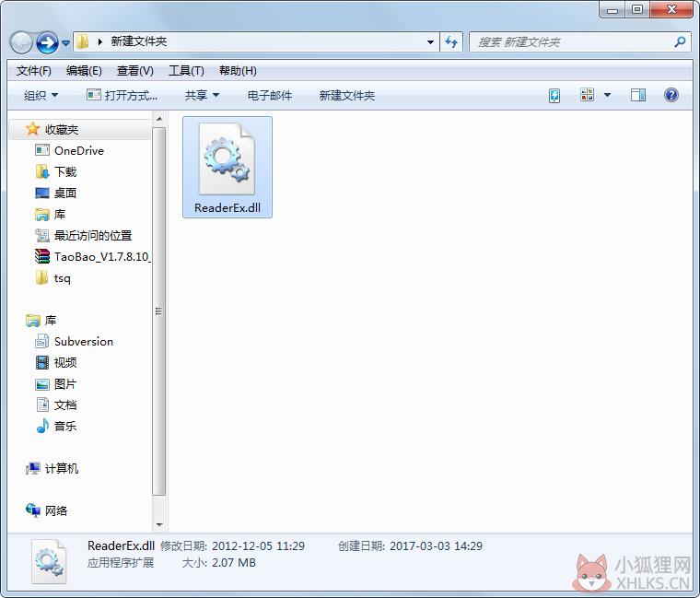Viewport: 700px width, 598px height.
Task: Click the 音乐 note icon
Action: (x=42, y=426)
